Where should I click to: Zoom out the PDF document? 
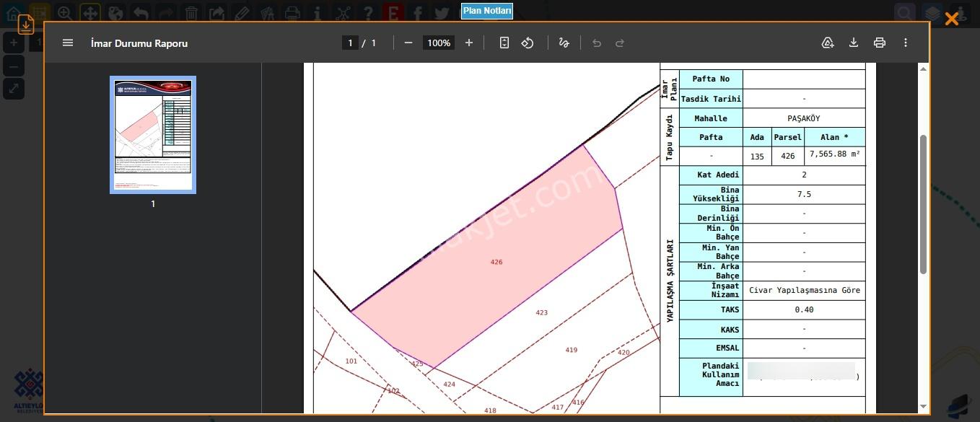tap(408, 43)
